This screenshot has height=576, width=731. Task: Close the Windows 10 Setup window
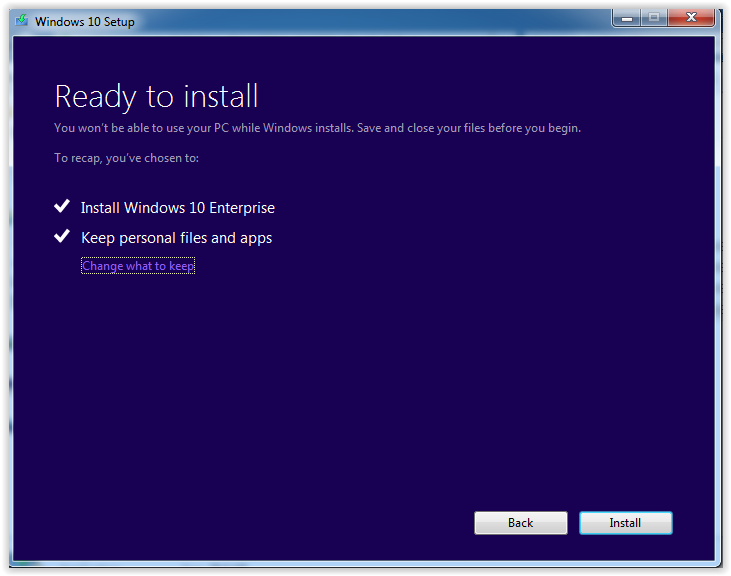coord(691,17)
